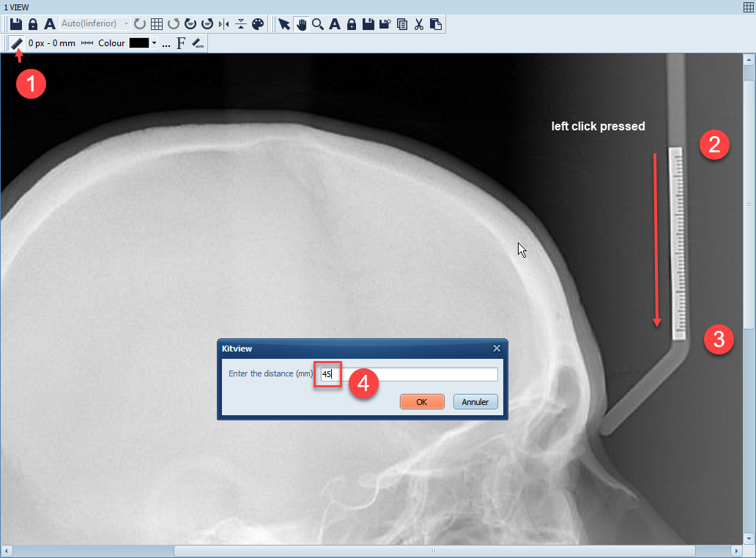
Task: Expand the Colour dropdown arrow
Action: (x=154, y=43)
